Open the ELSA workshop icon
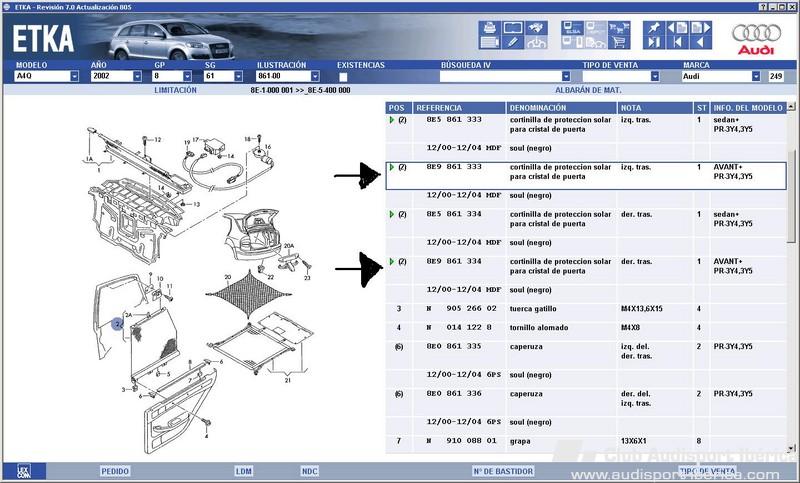 (572, 28)
